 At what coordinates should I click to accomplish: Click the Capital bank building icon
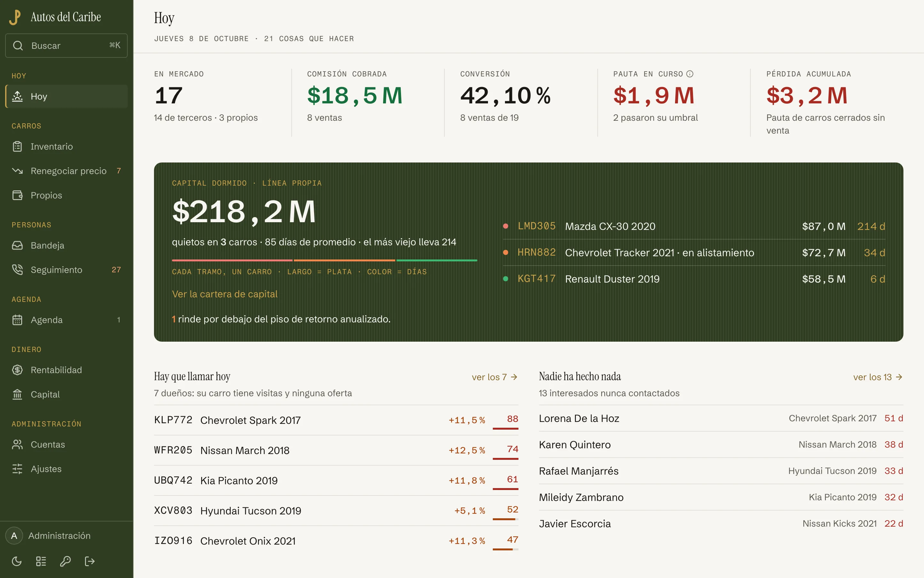pyautogui.click(x=18, y=395)
